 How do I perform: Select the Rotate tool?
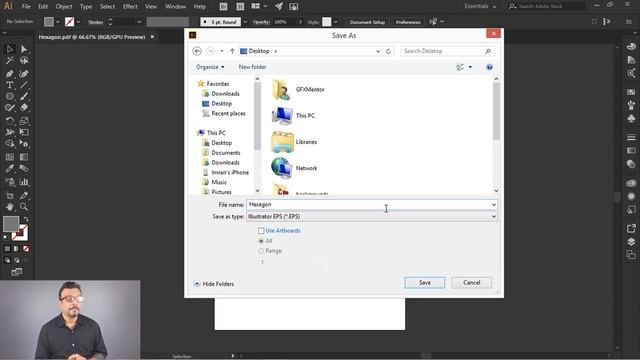(x=10, y=121)
